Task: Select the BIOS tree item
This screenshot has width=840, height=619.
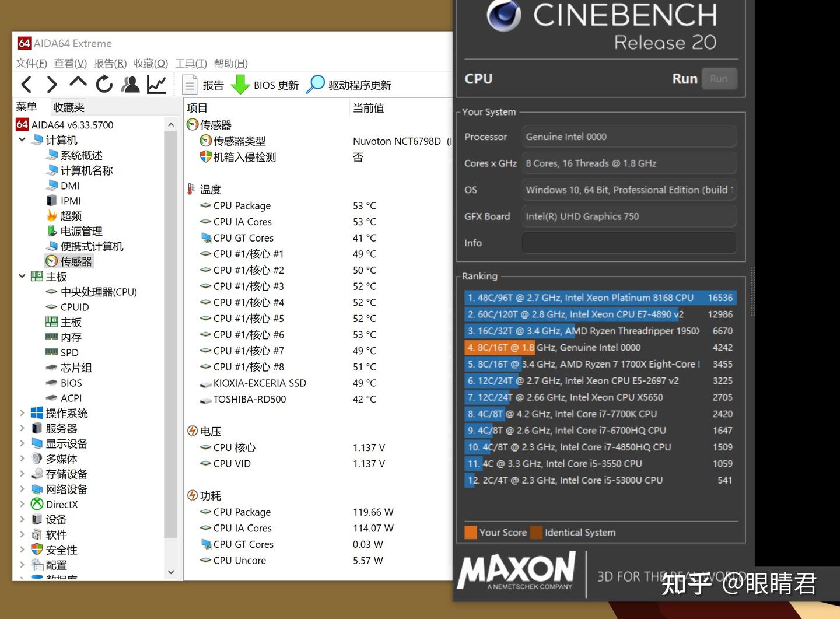Action: click(x=64, y=383)
